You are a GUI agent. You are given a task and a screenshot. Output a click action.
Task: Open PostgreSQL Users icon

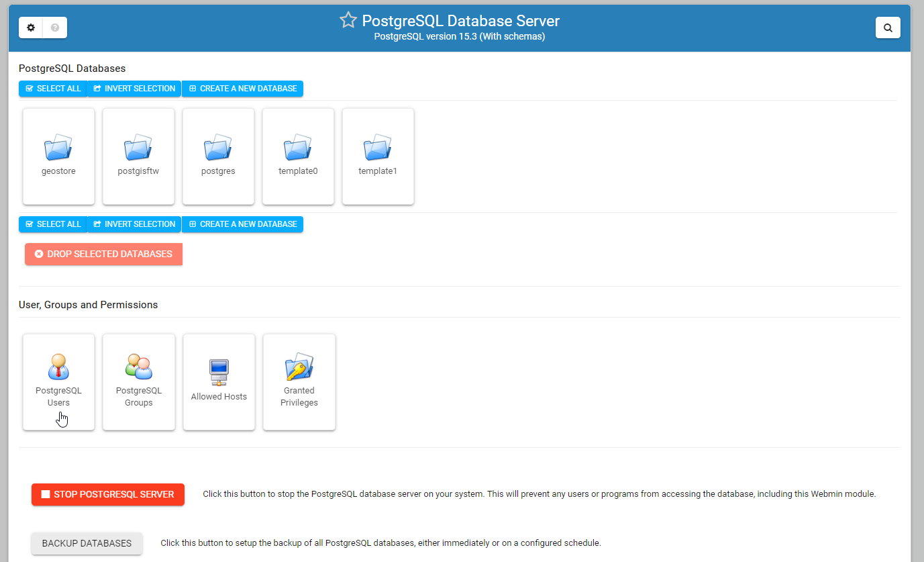tap(58, 368)
